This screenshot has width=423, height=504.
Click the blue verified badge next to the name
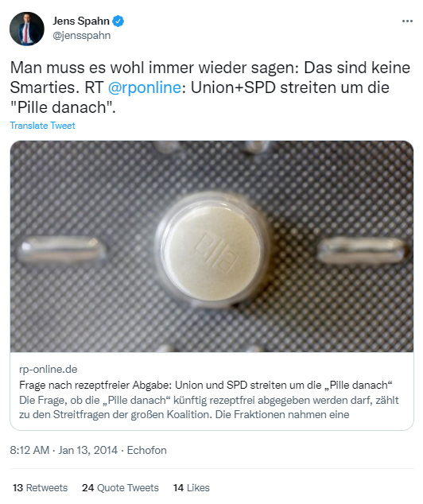point(118,21)
